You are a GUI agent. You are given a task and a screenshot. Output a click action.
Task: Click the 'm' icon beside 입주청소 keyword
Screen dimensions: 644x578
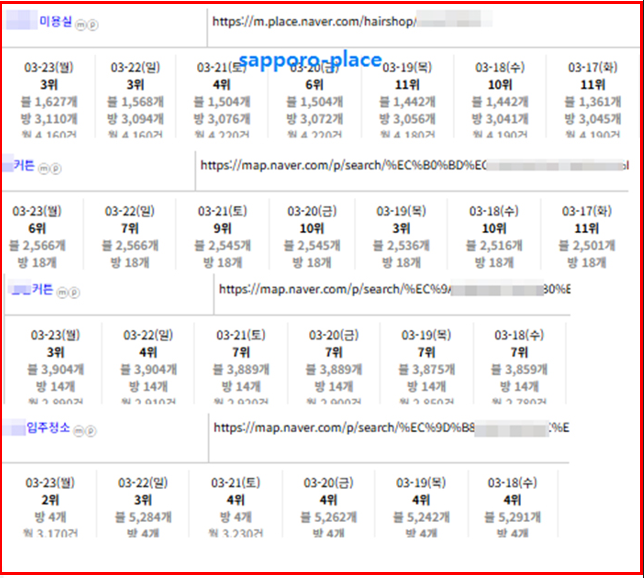78,430
